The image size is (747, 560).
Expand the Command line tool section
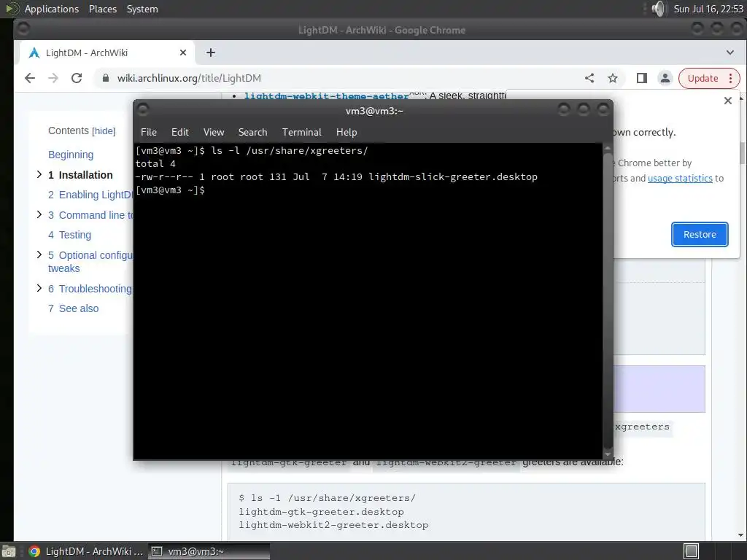tap(39, 215)
